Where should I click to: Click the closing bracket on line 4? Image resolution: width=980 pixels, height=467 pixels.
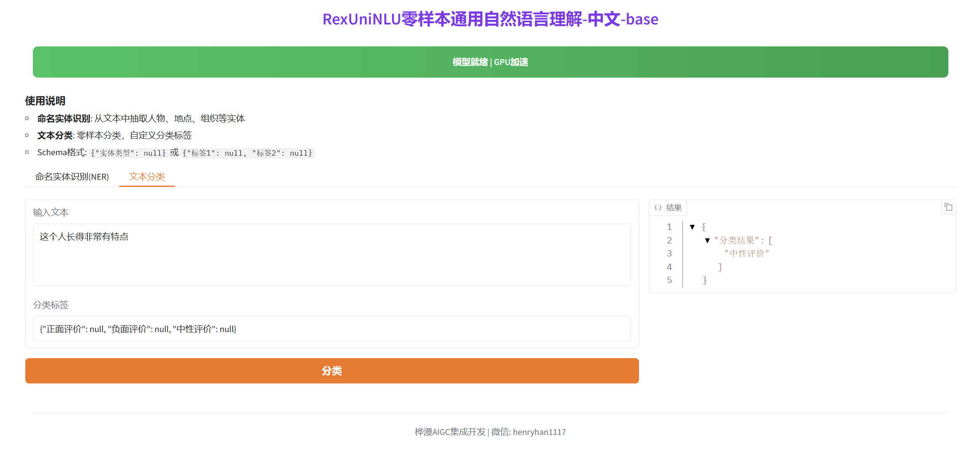tap(720, 267)
